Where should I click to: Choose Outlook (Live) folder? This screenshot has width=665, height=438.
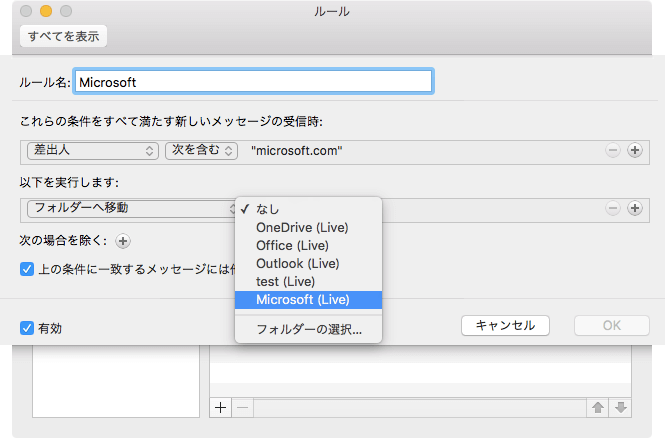[308, 264]
